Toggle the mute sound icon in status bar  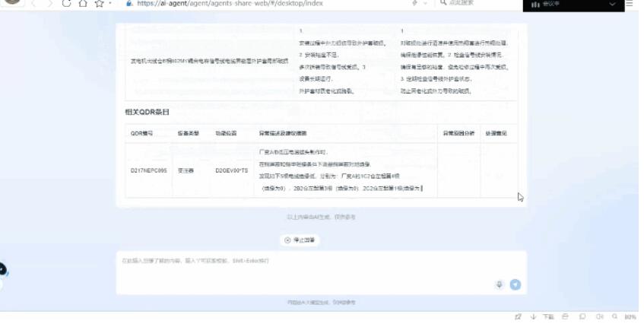coord(599,316)
